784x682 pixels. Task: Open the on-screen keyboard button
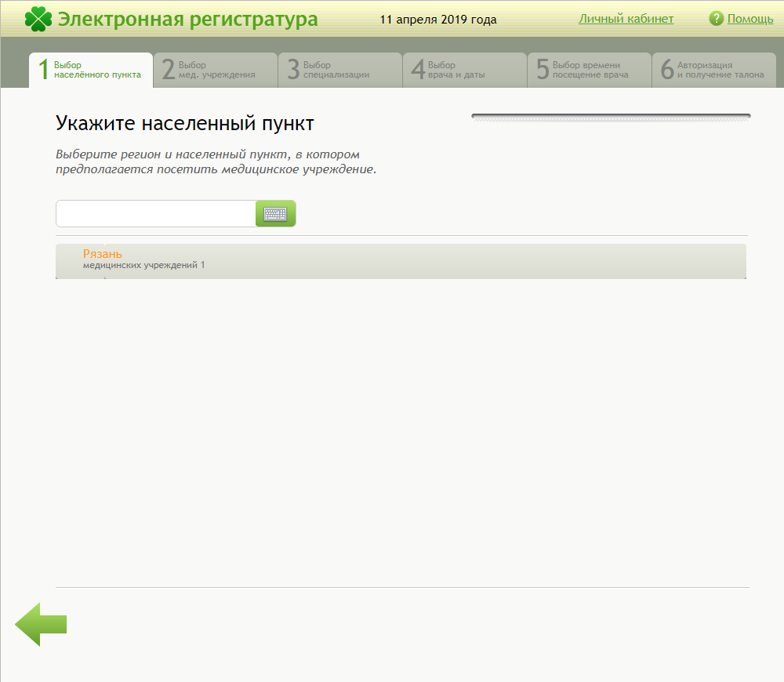[275, 214]
